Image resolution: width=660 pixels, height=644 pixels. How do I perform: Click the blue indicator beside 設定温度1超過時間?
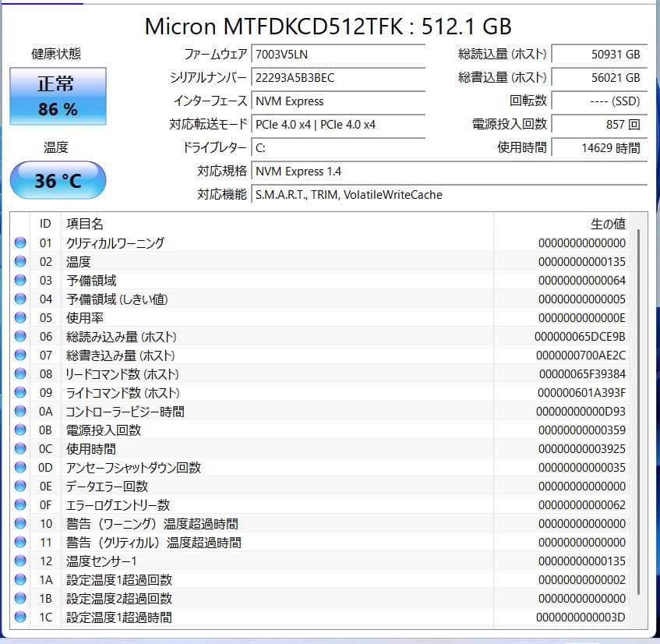[19, 617]
